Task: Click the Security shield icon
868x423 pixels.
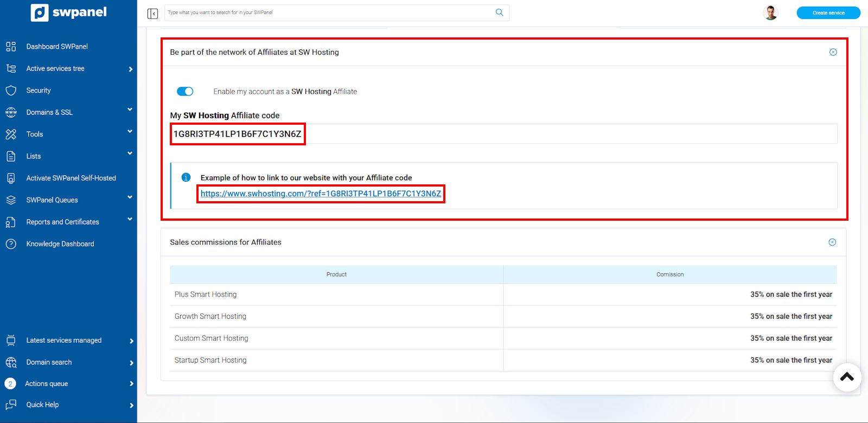Action: (x=11, y=91)
